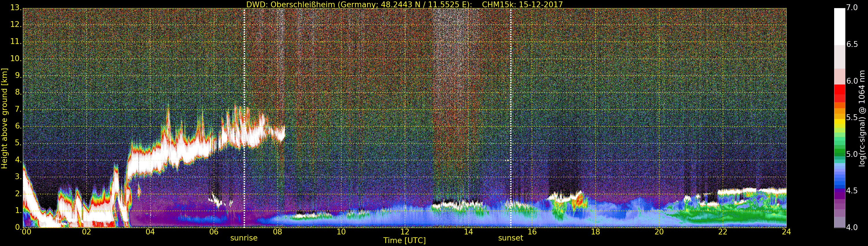Click the x-axis tick label '02'

click(x=87, y=232)
